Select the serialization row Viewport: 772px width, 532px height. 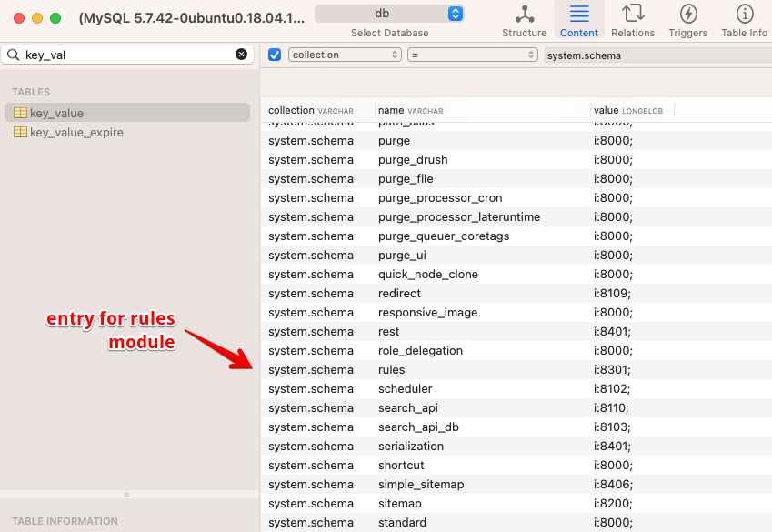point(516,447)
